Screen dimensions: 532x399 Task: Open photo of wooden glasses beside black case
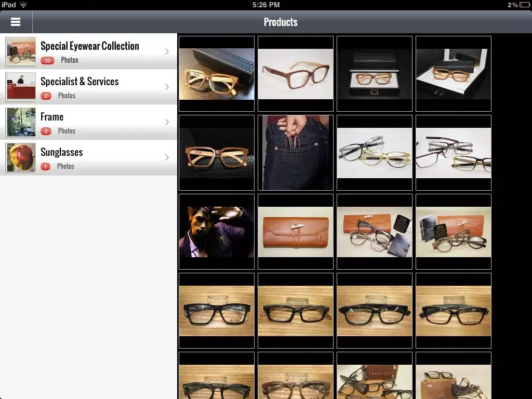pyautogui.click(x=217, y=74)
